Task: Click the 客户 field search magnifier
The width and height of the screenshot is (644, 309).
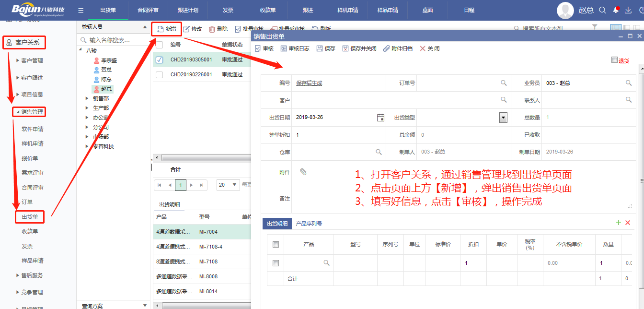Action: (504, 100)
